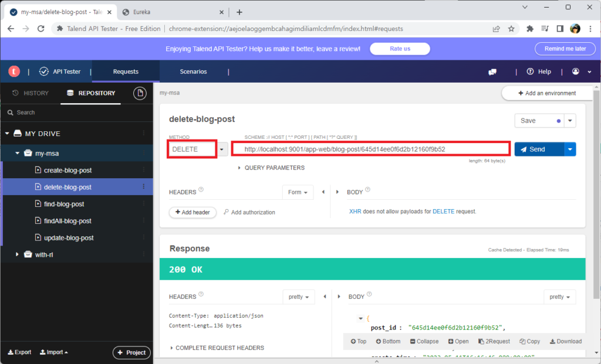The image size is (601, 364).
Task: Click the new document icon in the sidebar
Action: click(140, 93)
